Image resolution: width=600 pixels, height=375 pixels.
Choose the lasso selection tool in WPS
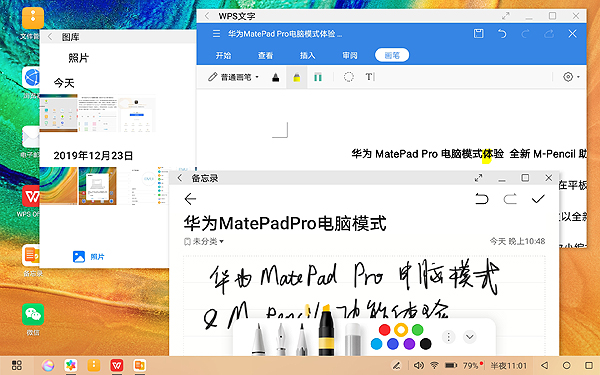pyautogui.click(x=348, y=77)
